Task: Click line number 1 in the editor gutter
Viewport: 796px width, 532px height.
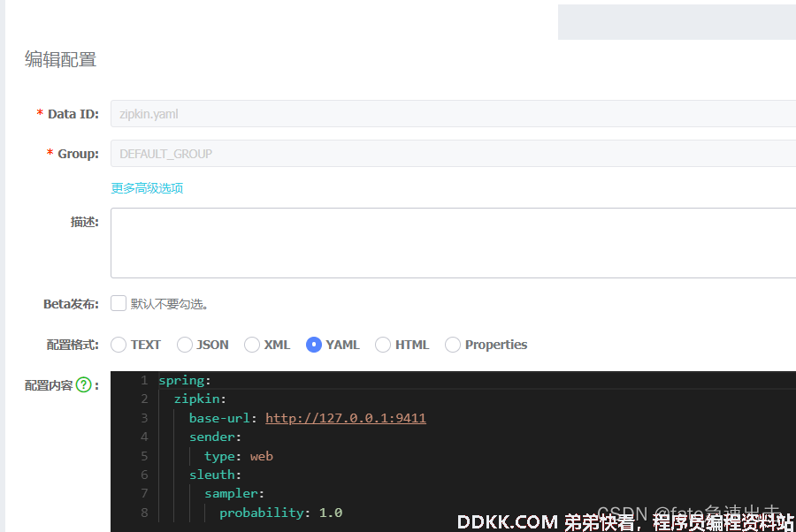Action: tap(145, 380)
